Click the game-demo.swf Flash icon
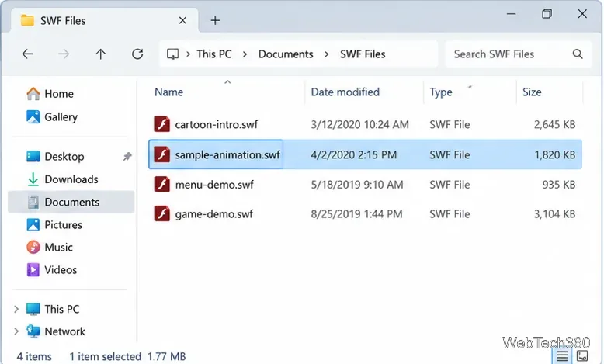The height and width of the screenshot is (364, 604). point(162,213)
